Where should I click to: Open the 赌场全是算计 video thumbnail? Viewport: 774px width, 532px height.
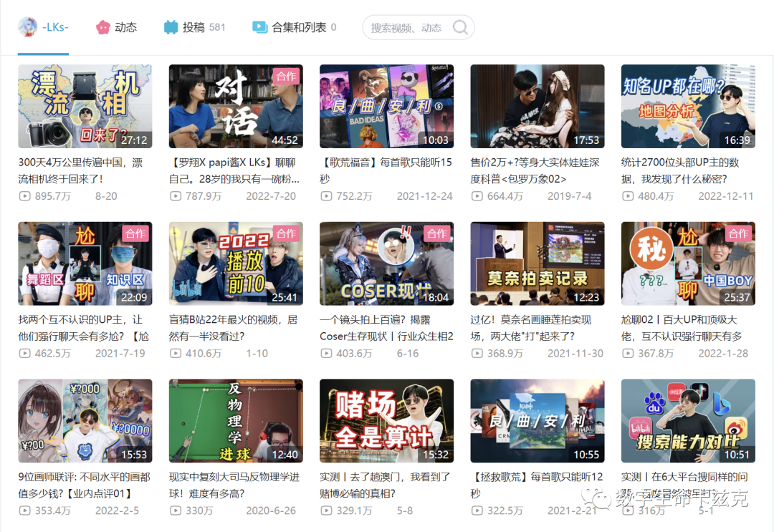[386, 420]
